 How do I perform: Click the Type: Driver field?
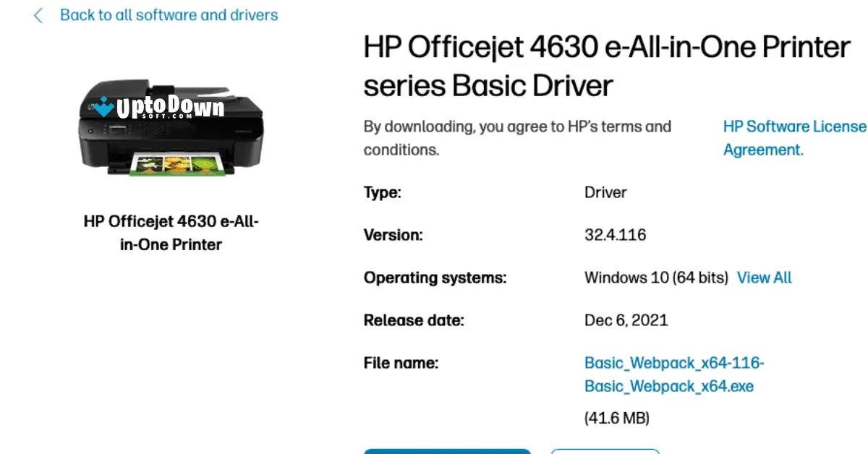tap(605, 192)
